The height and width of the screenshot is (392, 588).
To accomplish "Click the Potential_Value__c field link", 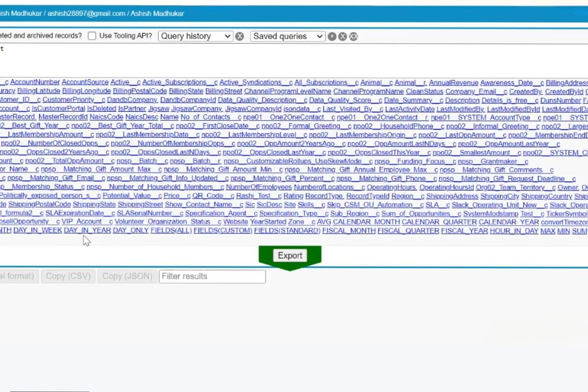I will pos(132,196).
